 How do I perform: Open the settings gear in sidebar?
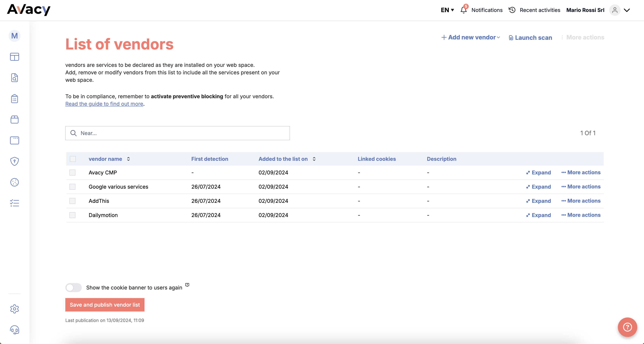click(x=15, y=309)
